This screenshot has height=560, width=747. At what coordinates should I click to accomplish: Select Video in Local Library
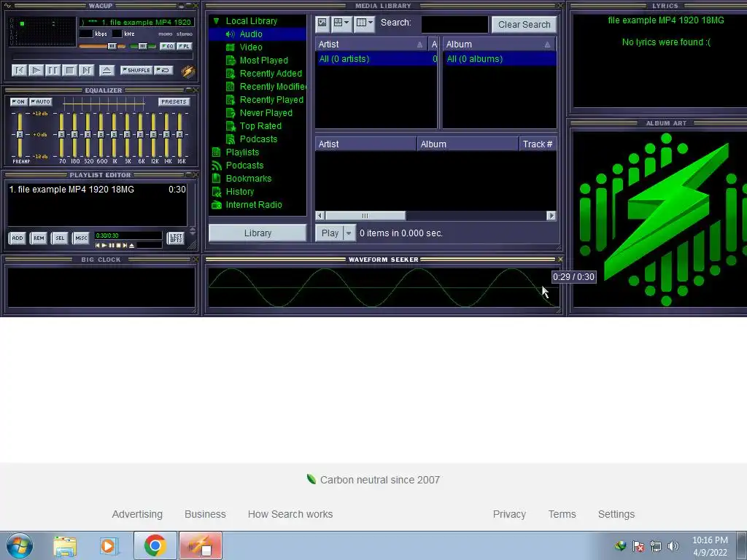coord(251,47)
